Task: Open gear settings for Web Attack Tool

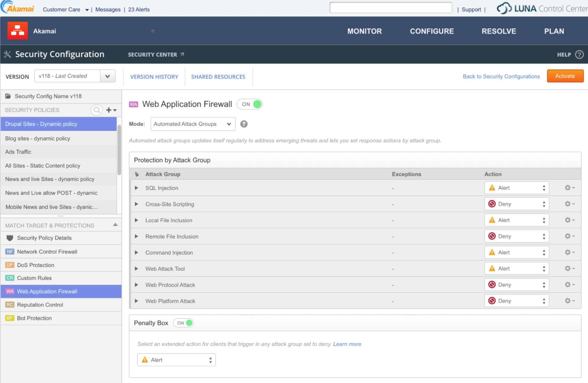Action: point(569,269)
